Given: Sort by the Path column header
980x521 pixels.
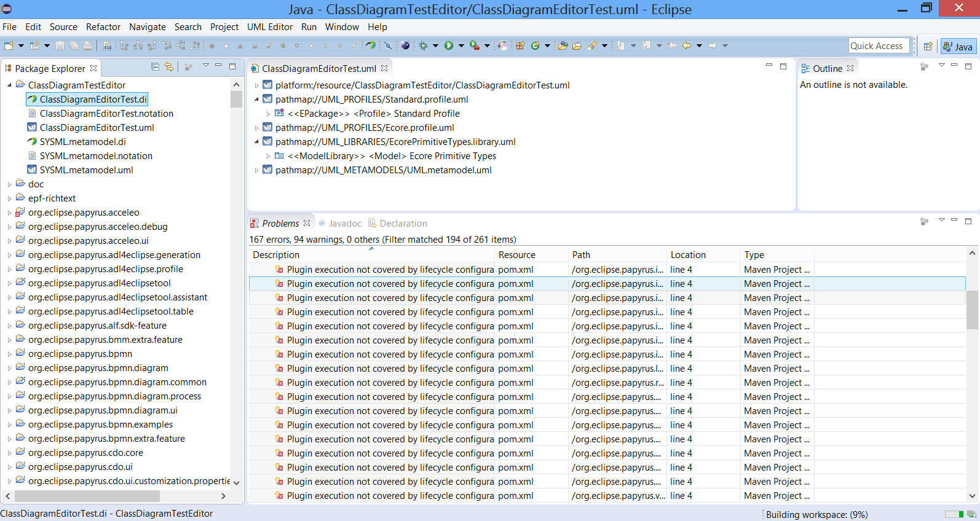Looking at the screenshot, I should (x=618, y=254).
